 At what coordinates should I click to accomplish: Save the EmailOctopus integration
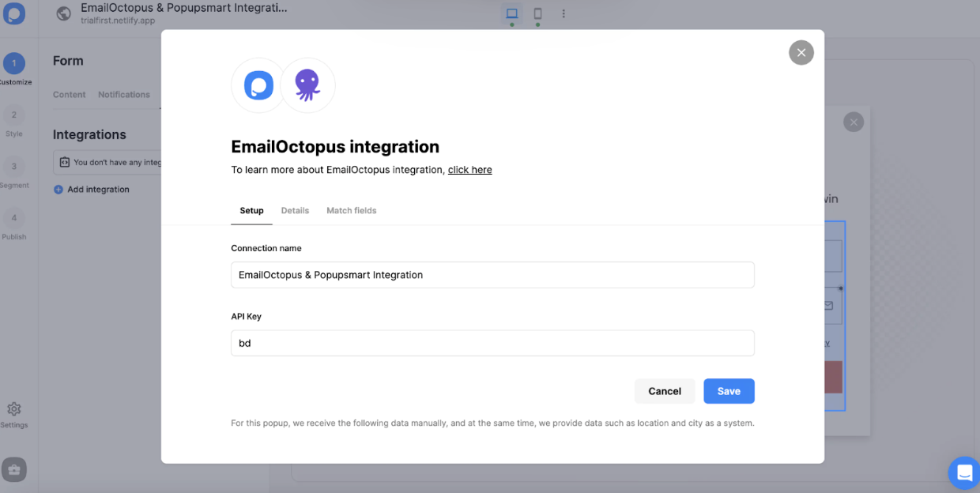pos(729,391)
